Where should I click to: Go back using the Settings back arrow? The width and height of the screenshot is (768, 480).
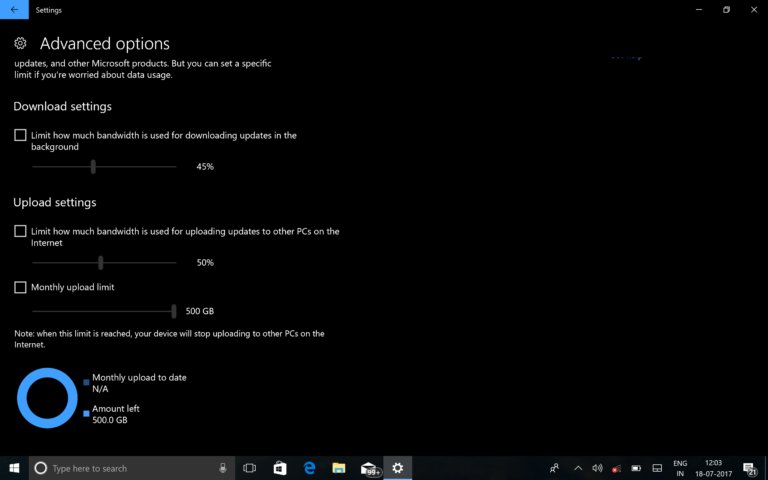pos(14,9)
